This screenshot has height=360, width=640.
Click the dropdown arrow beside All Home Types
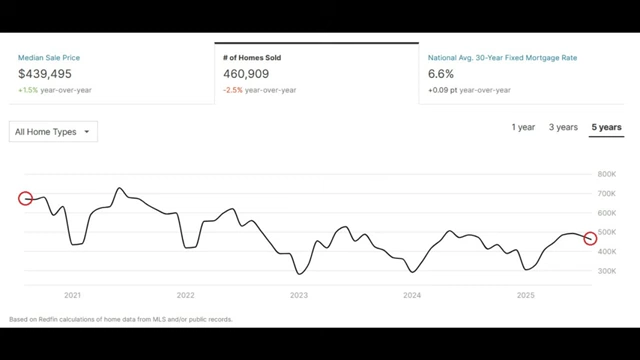coord(87,132)
